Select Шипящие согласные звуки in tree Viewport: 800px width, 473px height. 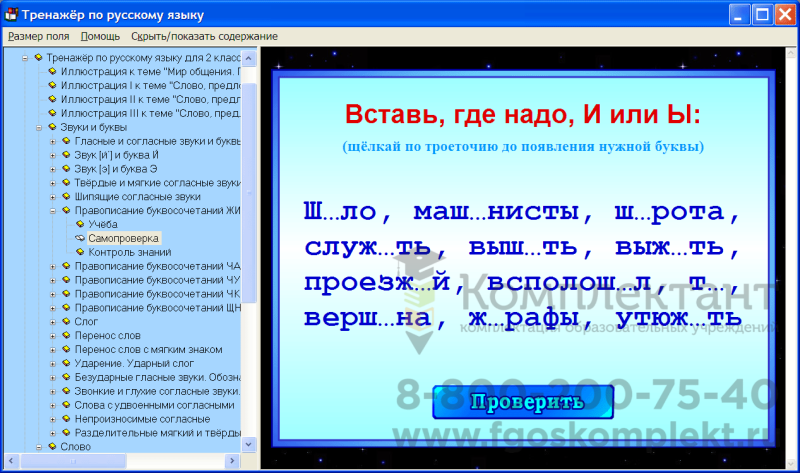coord(137,197)
